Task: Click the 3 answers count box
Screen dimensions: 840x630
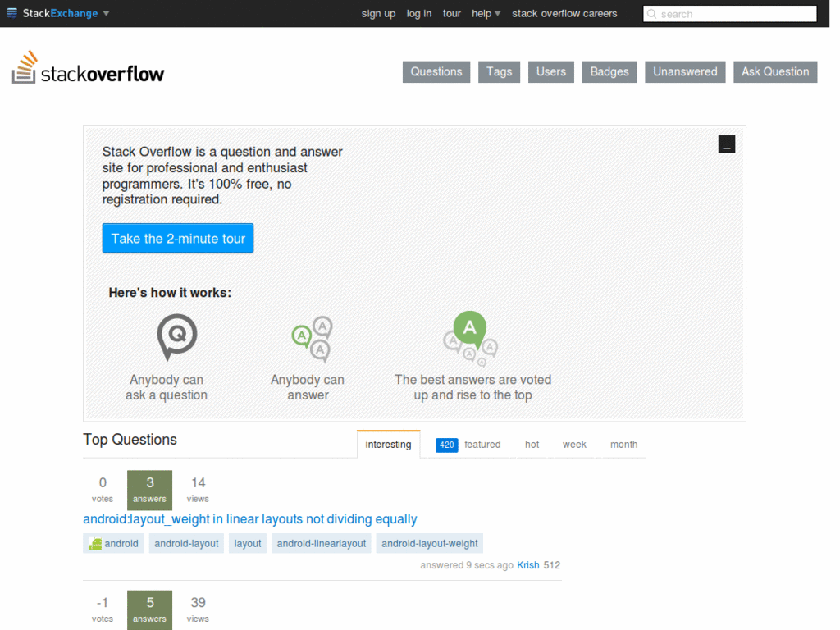Action: click(x=149, y=491)
